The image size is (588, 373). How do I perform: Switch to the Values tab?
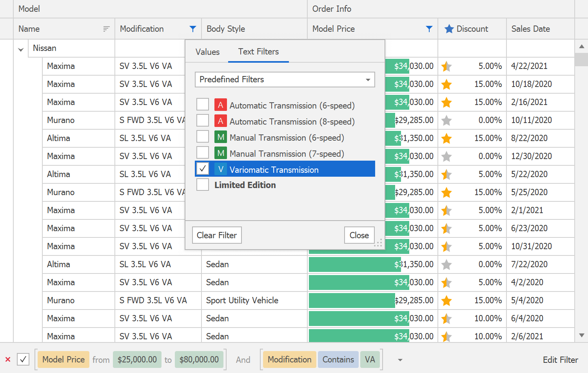pyautogui.click(x=207, y=51)
